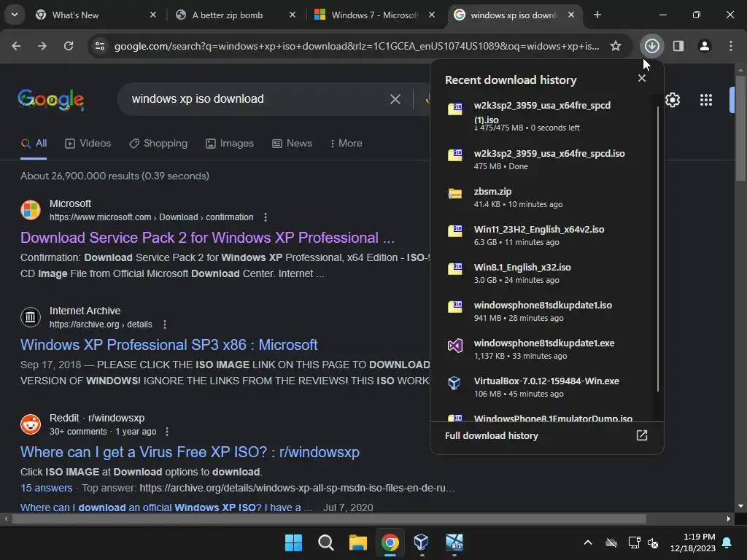Open the Chrome side panel
This screenshot has width=747, height=560.
pyautogui.click(x=678, y=46)
